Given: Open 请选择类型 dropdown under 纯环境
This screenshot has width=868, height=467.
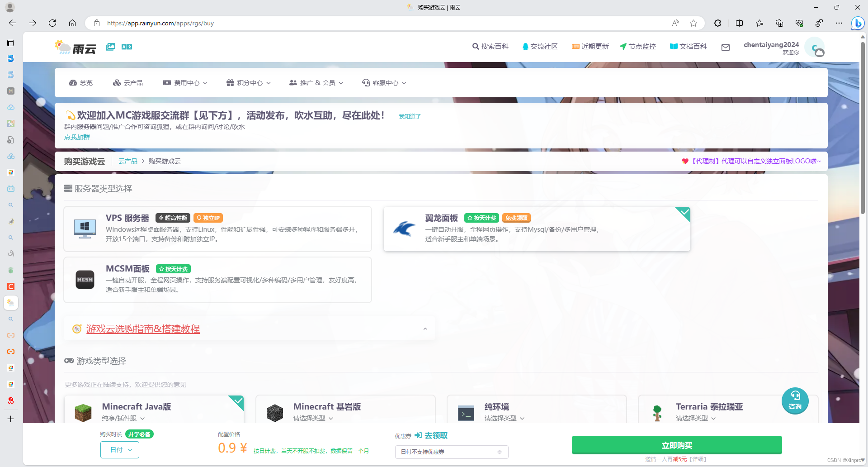Looking at the screenshot, I should pyautogui.click(x=505, y=418).
